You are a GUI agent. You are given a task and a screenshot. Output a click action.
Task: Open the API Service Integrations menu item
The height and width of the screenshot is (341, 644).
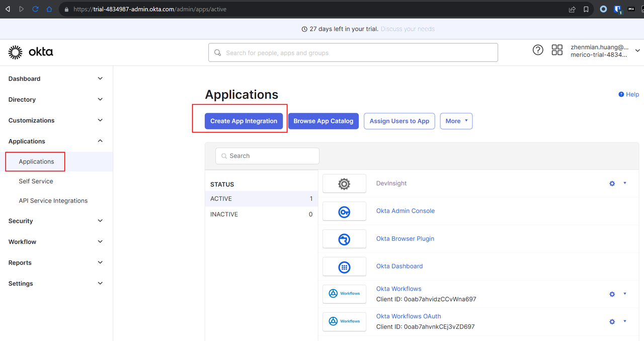click(53, 200)
